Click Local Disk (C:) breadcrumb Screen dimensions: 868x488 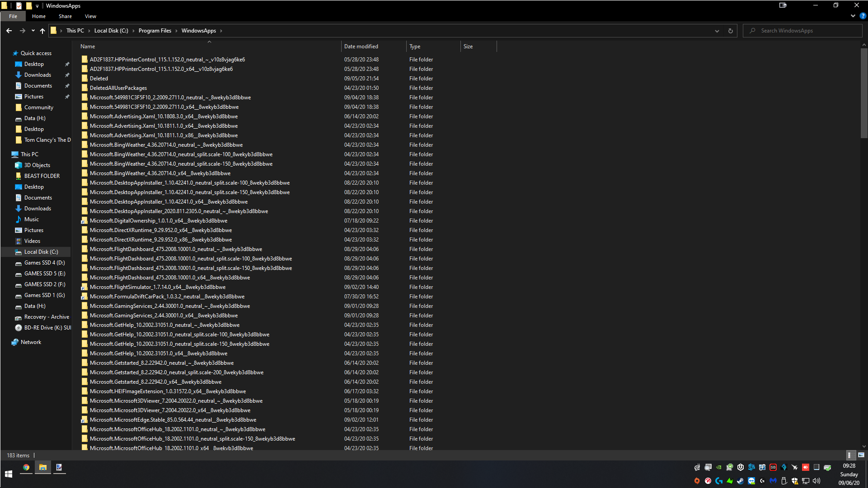tap(111, 31)
